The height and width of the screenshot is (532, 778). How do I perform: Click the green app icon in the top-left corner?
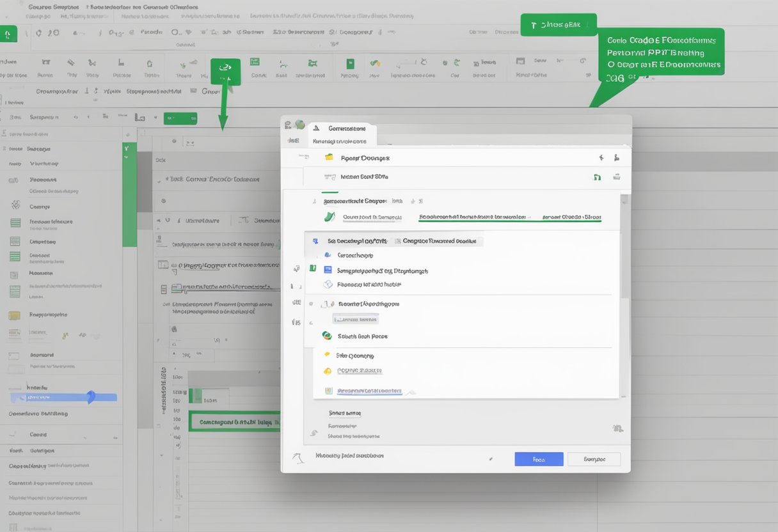9,33
